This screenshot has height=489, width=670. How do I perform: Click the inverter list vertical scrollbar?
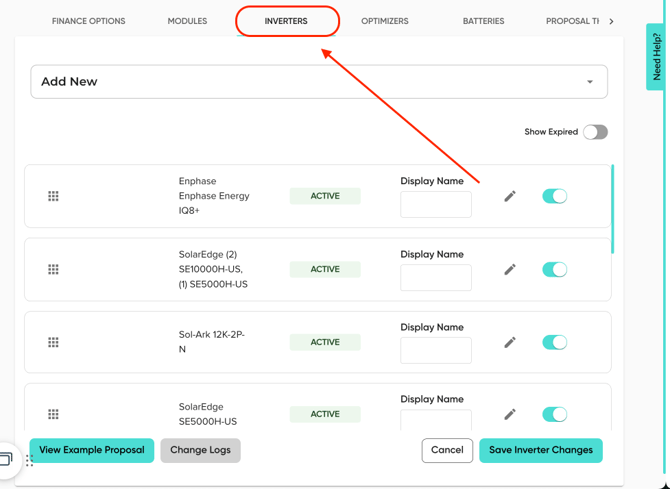(612, 210)
